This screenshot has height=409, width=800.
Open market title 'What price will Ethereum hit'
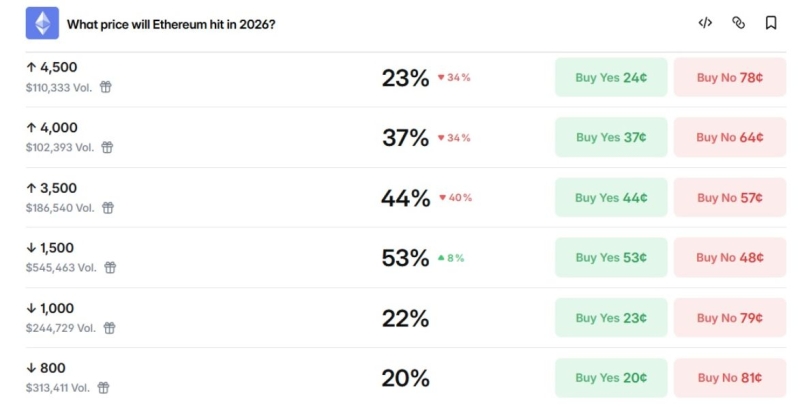click(171, 23)
